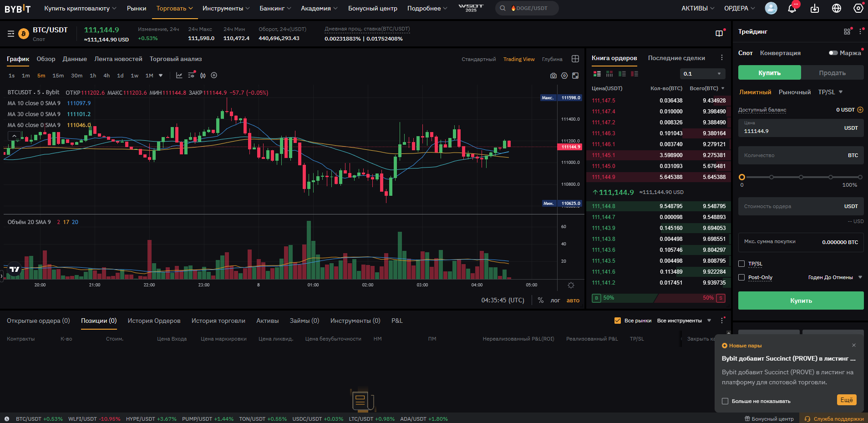The image size is (868, 423).
Task: Click the language globe icon
Action: pos(837,8)
